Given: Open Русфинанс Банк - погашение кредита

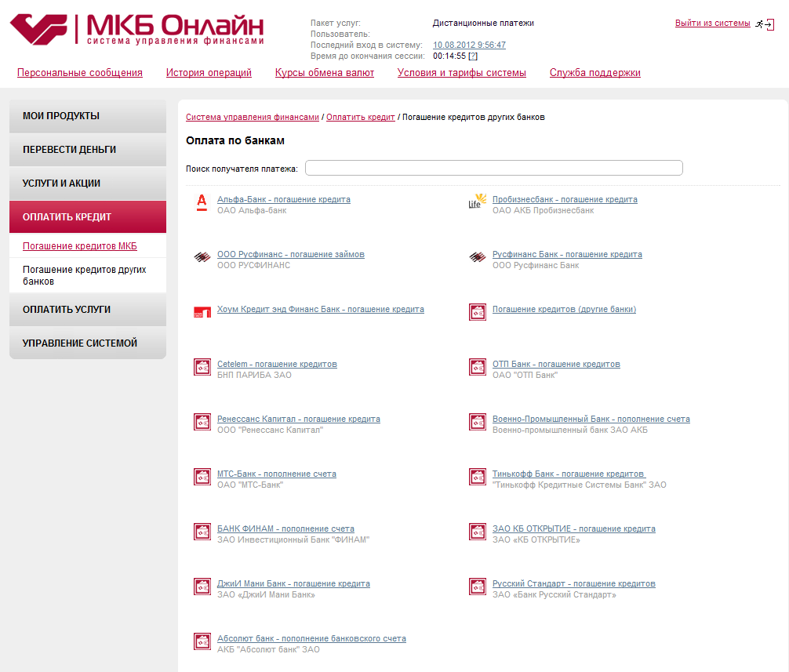Looking at the screenshot, I should point(567,254).
